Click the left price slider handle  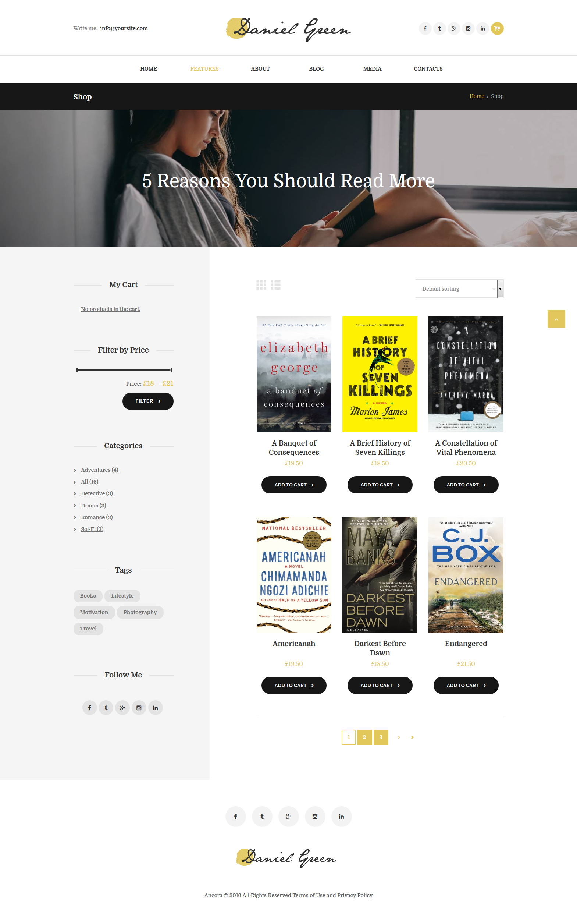pyautogui.click(x=77, y=369)
